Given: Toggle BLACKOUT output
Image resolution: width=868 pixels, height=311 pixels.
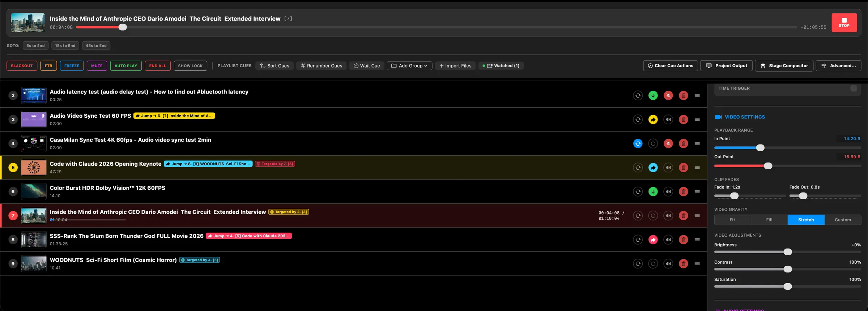Looking at the screenshot, I should coord(22,66).
